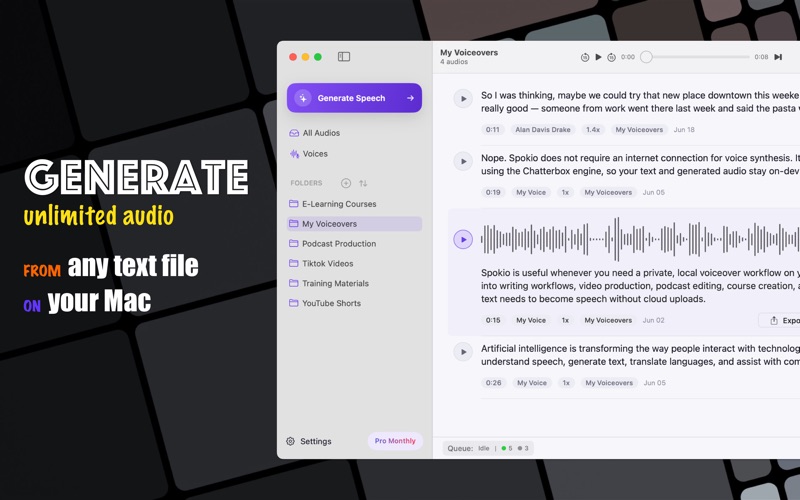The height and width of the screenshot is (500, 800).
Task: Play the 'So I was thinking' audio
Action: 463,98
